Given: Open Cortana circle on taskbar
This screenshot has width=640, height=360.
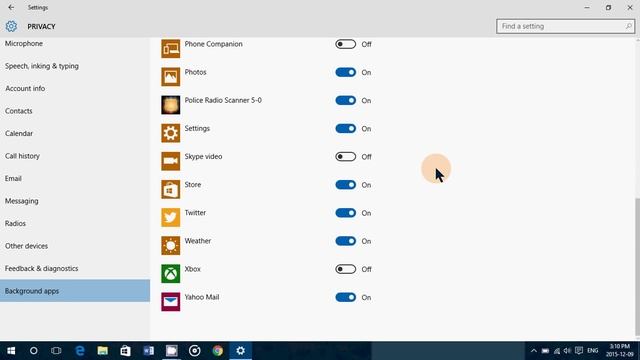Looking at the screenshot, I should (x=33, y=351).
